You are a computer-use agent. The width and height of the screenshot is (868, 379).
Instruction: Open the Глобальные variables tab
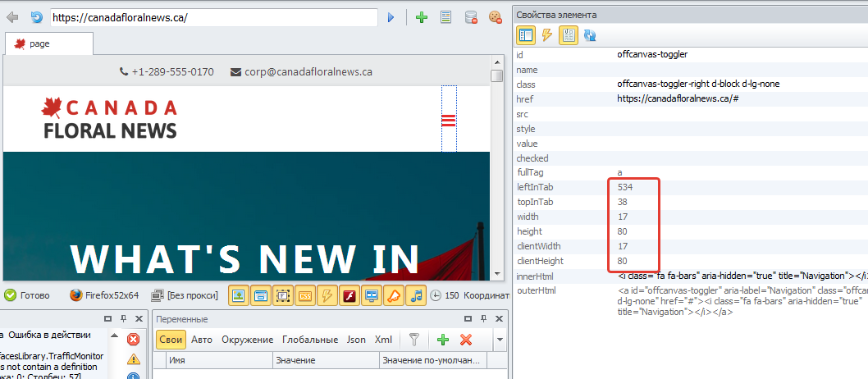[x=310, y=340]
